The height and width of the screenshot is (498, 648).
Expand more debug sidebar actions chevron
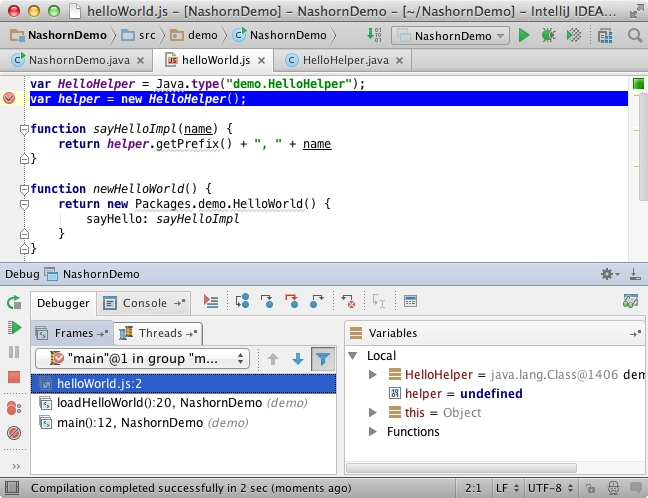pyautogui.click(x=16, y=467)
